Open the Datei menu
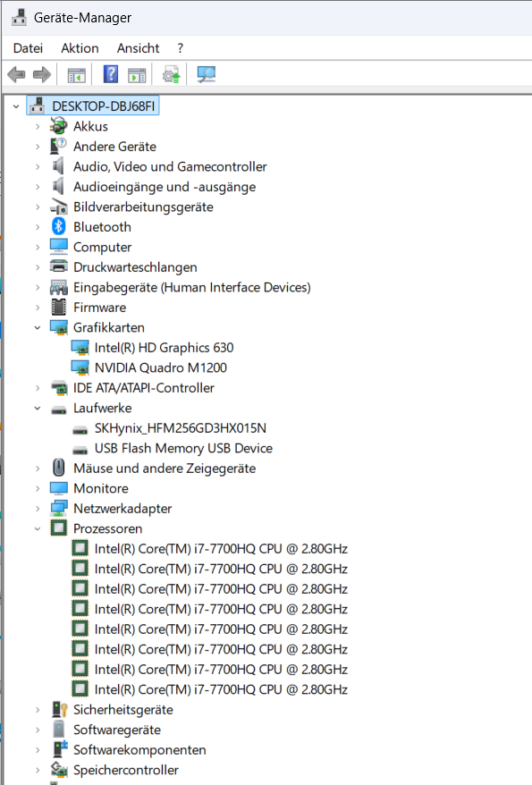 [28, 48]
